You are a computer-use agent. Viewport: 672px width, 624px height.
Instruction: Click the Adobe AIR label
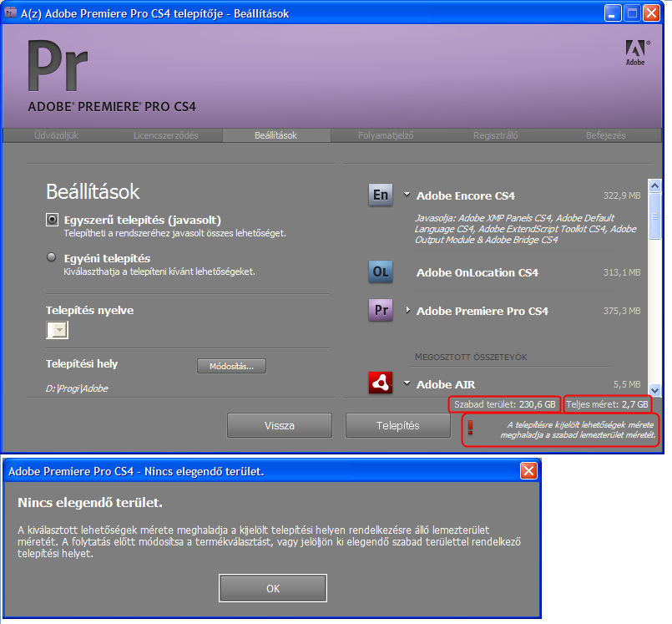pyautogui.click(x=446, y=384)
